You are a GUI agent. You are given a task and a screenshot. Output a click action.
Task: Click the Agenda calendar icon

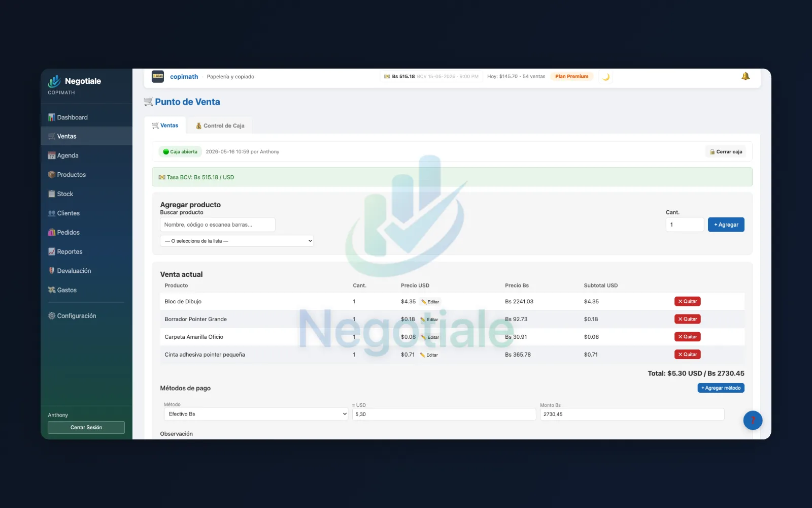pos(51,155)
